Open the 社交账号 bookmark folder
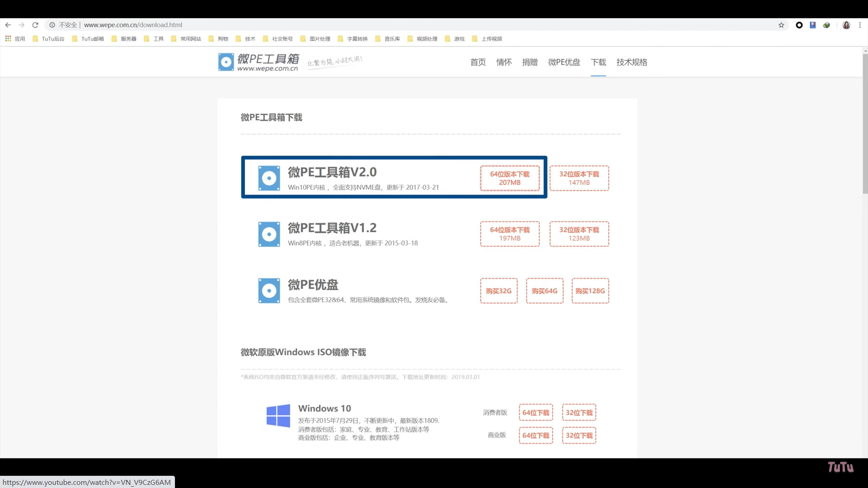The image size is (868, 488). (278, 39)
